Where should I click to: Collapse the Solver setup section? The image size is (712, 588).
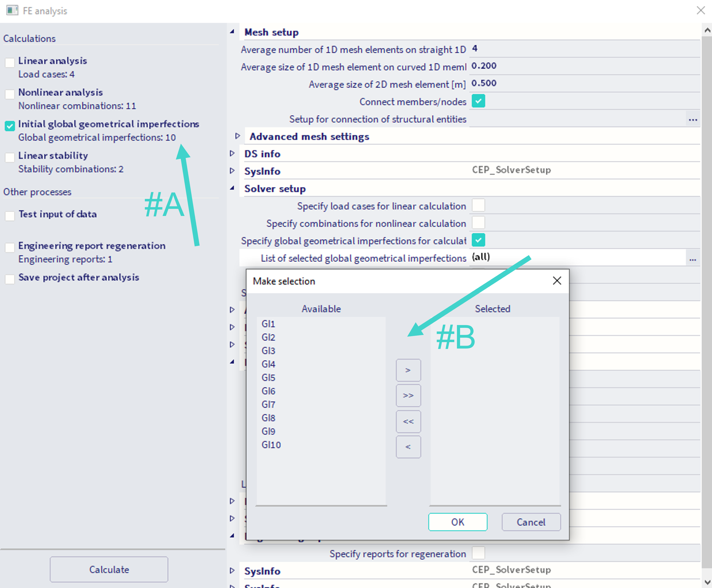coord(232,188)
